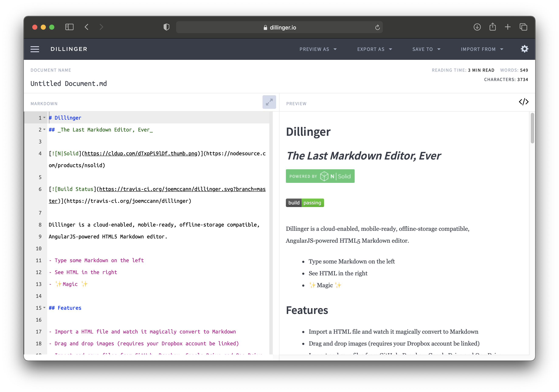Collapse the fold arrow on line 1

point(44,118)
